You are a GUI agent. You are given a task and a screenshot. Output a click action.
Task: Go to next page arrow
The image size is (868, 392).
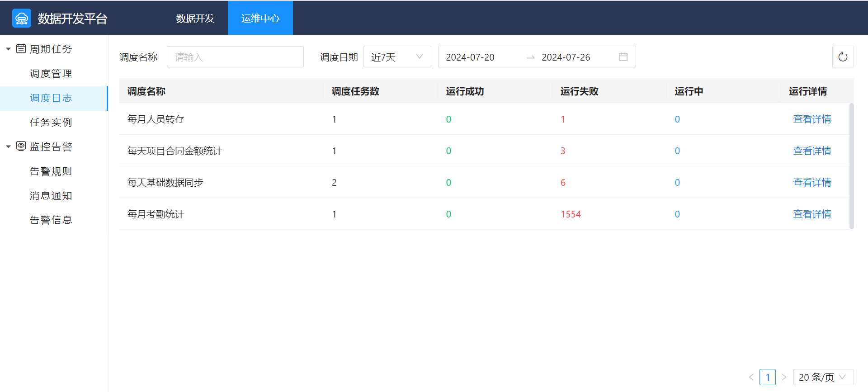click(x=784, y=377)
